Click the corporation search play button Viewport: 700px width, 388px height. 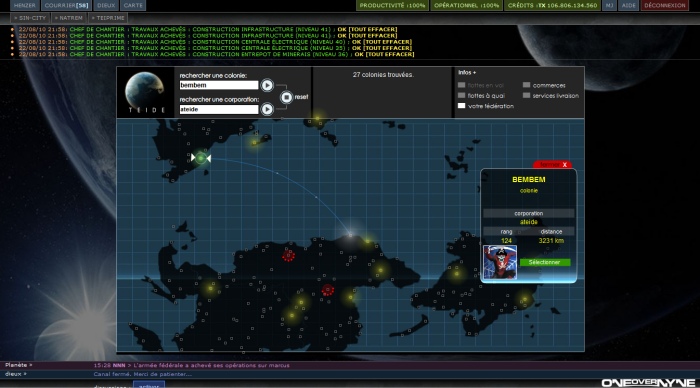click(267, 109)
